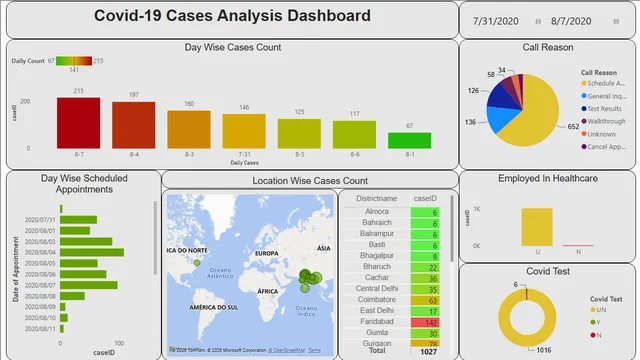Select the 8-5 bar showing 125 cases

tap(299, 134)
